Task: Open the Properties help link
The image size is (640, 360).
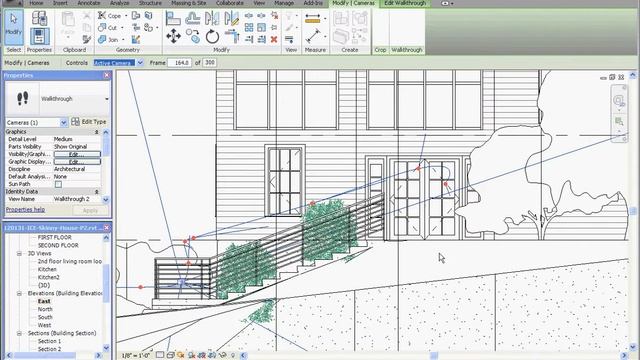Action: [x=25, y=209]
